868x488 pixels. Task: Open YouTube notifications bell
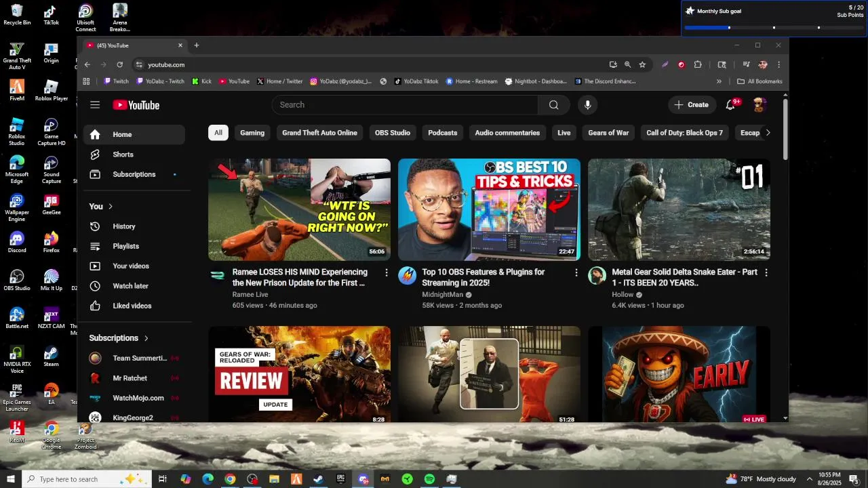coord(730,105)
